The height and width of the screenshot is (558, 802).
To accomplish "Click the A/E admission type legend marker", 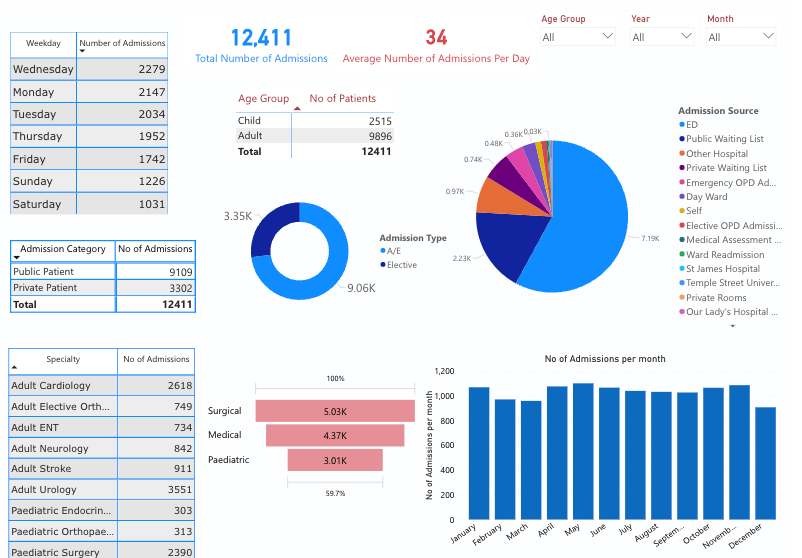I will (x=383, y=251).
